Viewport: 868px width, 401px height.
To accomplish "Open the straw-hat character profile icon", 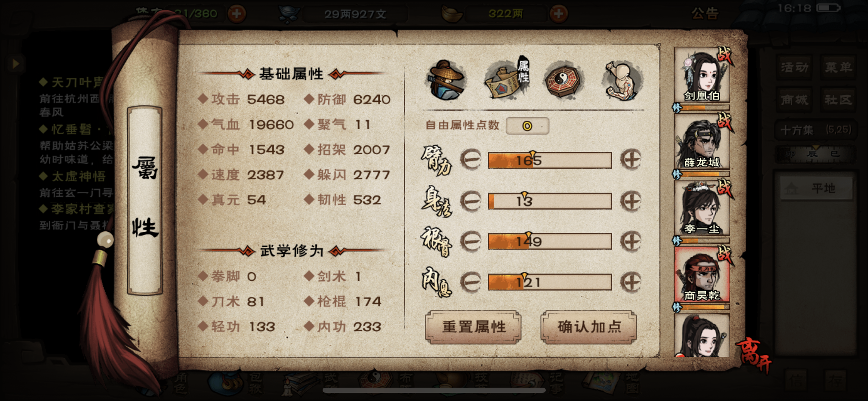I will tap(446, 80).
